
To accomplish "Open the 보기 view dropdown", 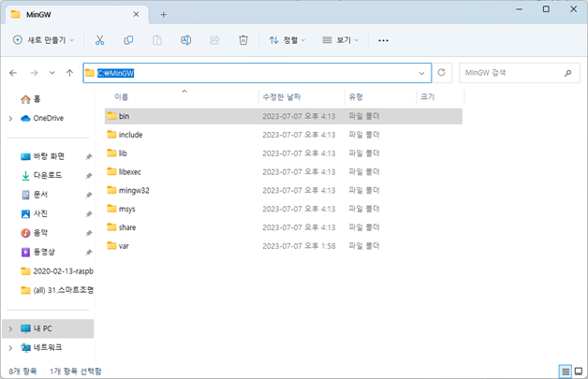I will (x=341, y=40).
